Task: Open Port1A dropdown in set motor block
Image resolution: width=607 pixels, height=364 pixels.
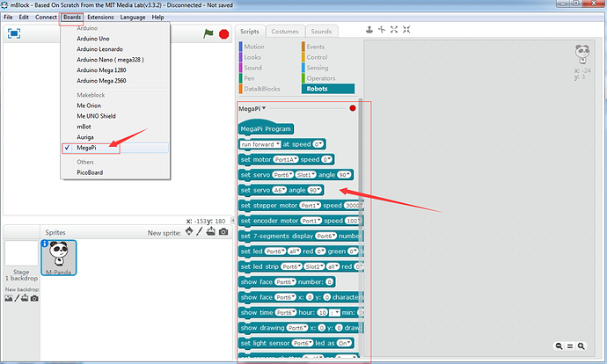Action: 286,159
